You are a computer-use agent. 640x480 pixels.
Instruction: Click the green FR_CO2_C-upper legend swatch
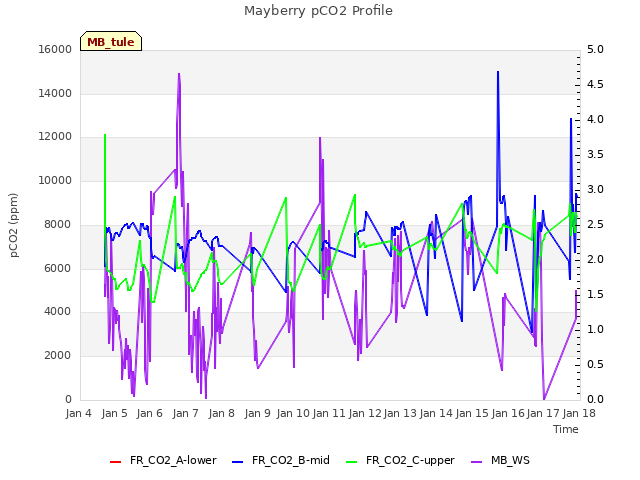pos(351,462)
